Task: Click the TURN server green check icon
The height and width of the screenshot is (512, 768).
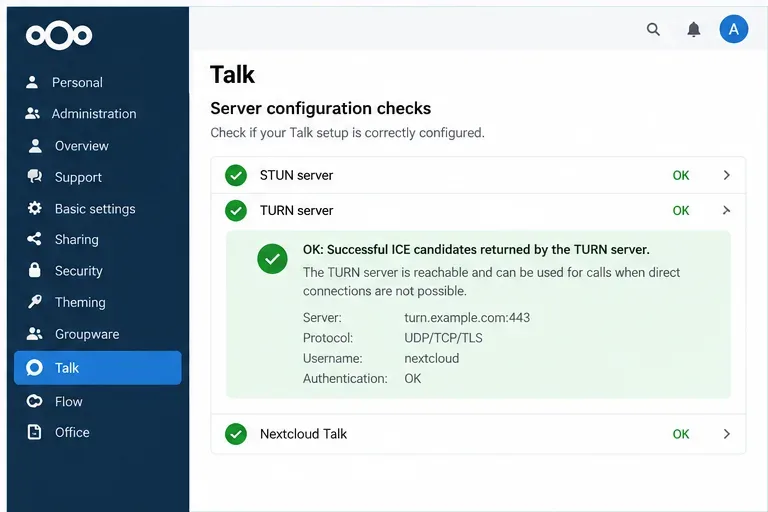Action: (x=236, y=210)
